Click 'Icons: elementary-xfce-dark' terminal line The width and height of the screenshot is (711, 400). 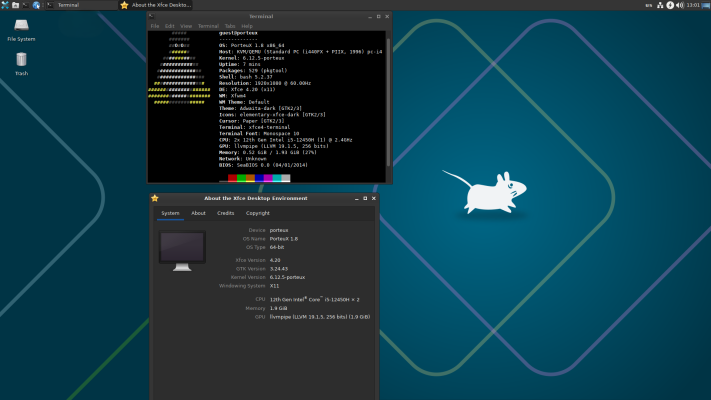pos(272,115)
